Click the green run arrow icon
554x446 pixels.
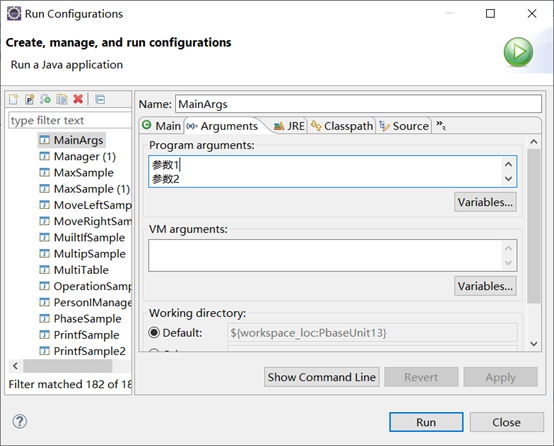point(518,52)
